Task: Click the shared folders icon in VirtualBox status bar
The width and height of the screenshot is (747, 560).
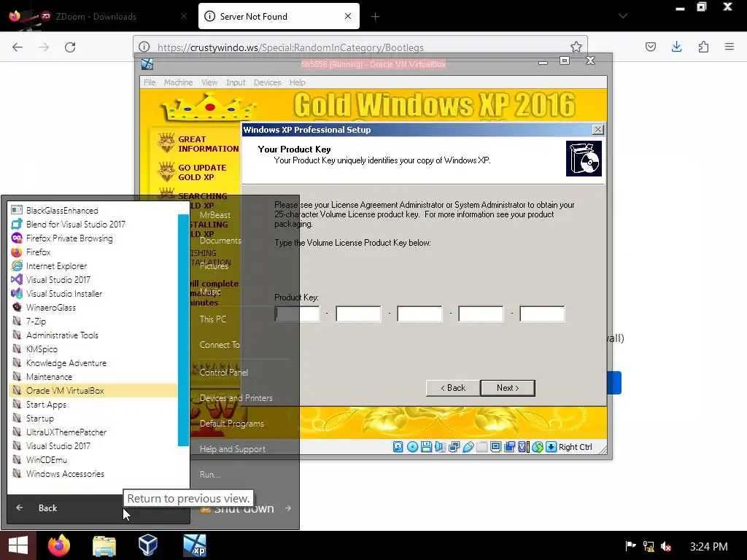Action: [481, 447]
